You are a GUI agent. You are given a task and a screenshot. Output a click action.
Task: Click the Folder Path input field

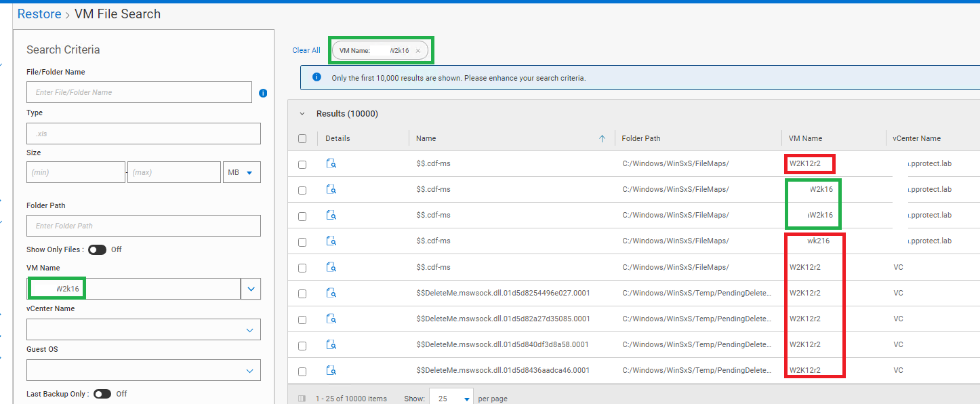pyautogui.click(x=143, y=226)
